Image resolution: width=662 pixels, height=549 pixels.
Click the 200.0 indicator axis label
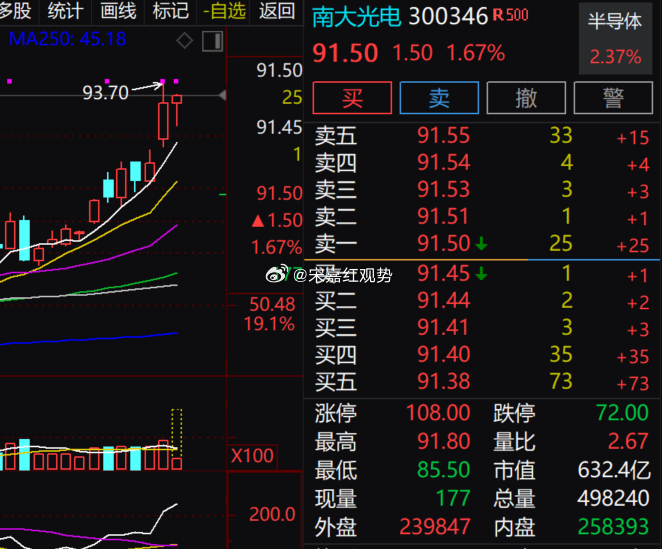[x=272, y=514]
